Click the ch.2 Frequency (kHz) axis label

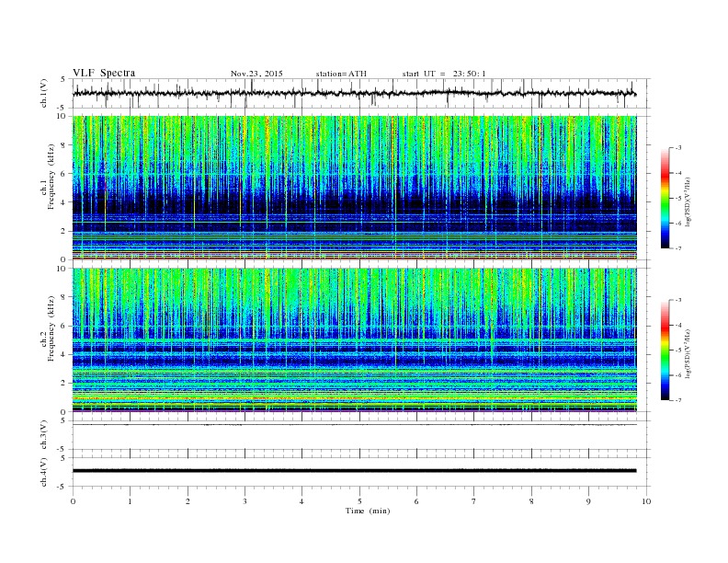[48, 327]
